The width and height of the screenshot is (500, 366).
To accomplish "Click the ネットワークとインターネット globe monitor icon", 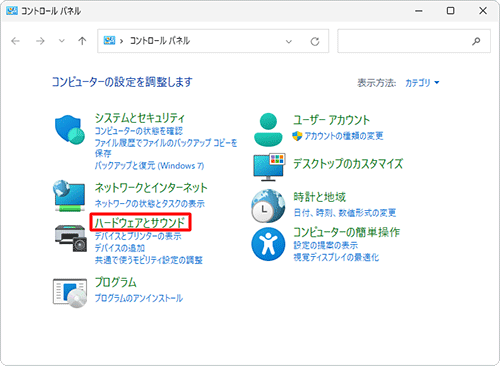I will [x=69, y=196].
